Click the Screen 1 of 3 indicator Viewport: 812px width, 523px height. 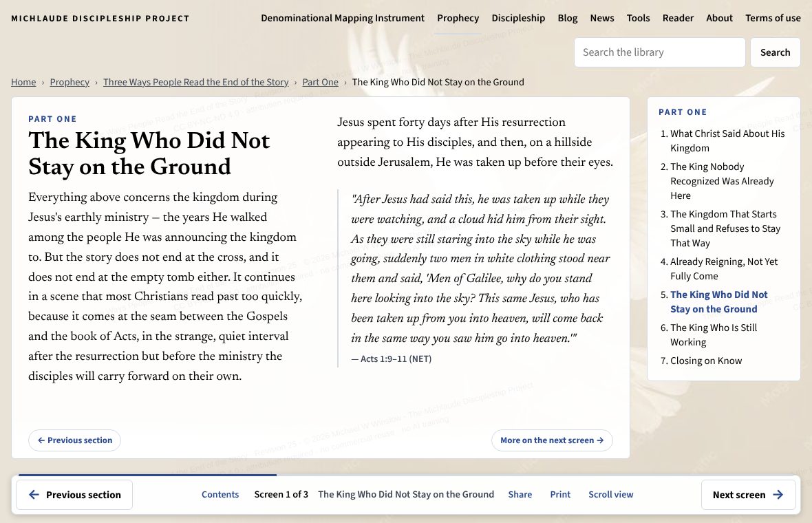pos(281,495)
